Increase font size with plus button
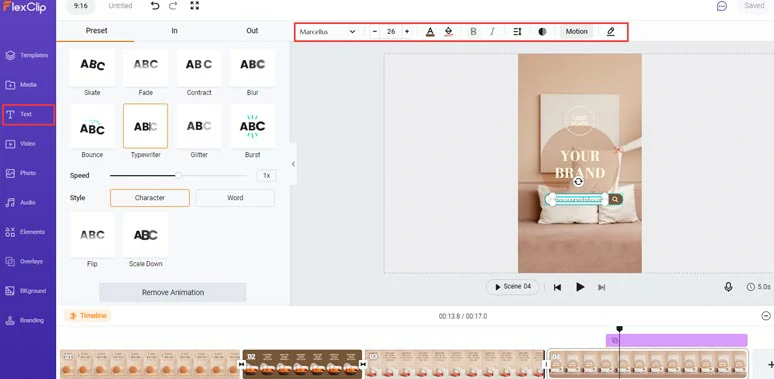Screen dimensions: 774x379 coord(407,32)
